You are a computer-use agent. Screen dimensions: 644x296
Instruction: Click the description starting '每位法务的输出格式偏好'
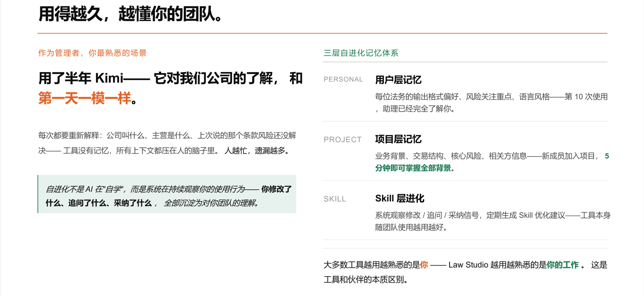coord(491,103)
